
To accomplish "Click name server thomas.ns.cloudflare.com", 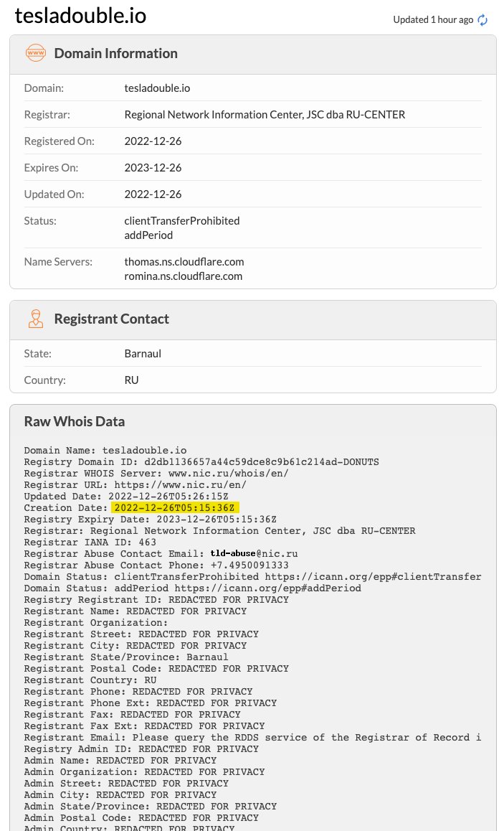I will click(184, 261).
